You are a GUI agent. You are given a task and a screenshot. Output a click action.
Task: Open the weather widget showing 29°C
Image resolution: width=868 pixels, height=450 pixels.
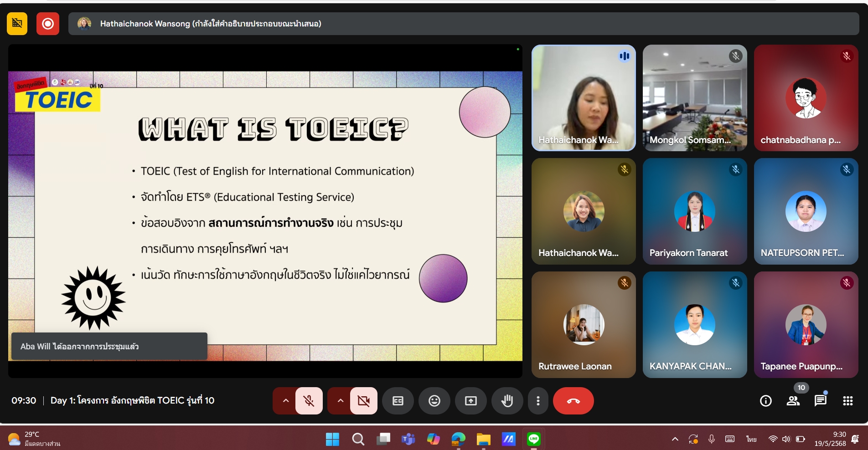34,439
